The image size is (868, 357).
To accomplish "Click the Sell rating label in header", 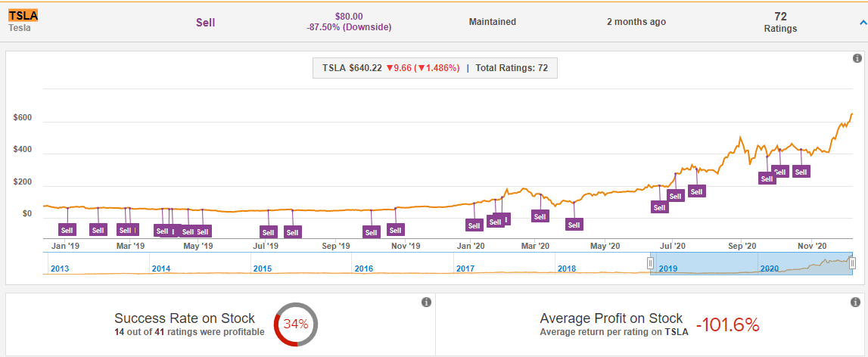I will (x=205, y=23).
